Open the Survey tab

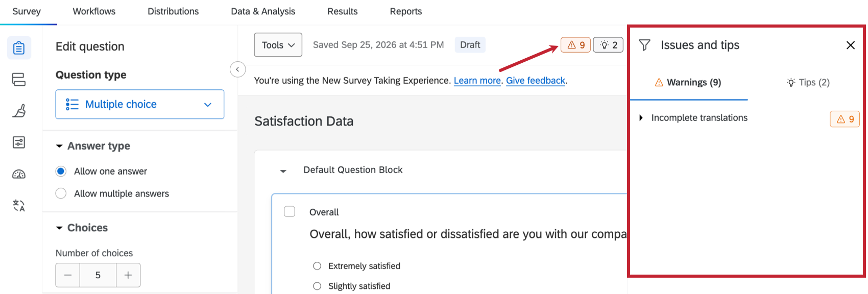(x=27, y=11)
